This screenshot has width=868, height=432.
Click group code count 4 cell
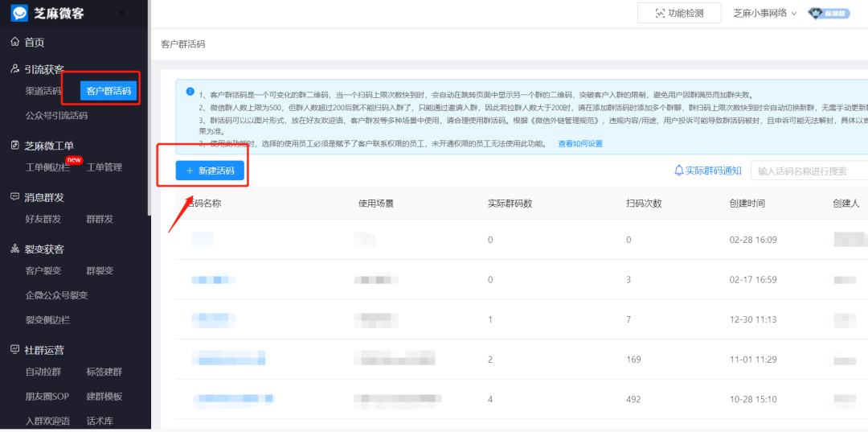click(490, 399)
